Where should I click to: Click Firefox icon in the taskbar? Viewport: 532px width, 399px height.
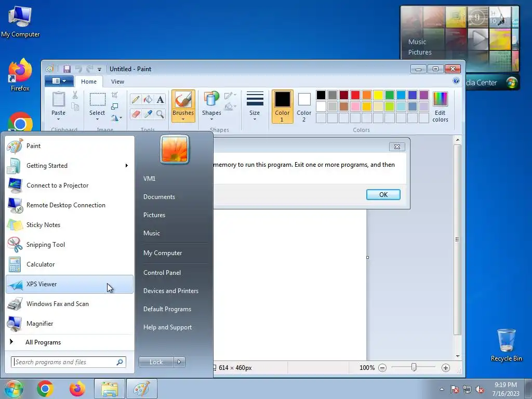click(77, 389)
